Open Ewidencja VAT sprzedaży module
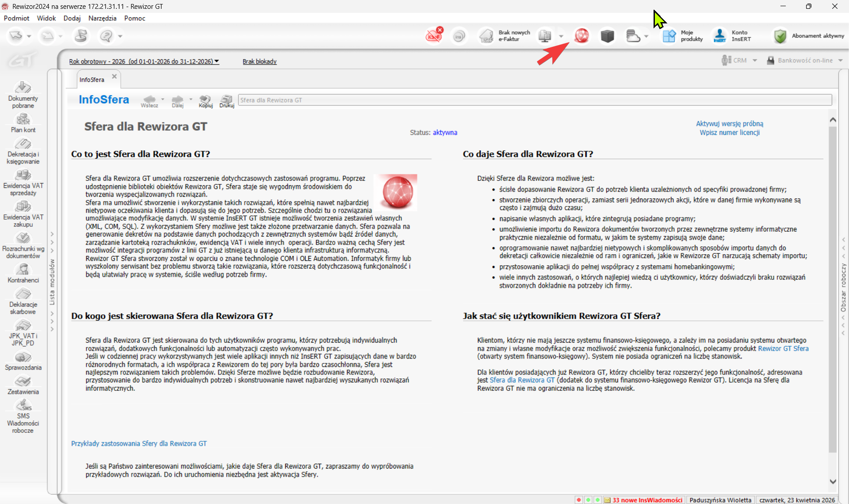849x504 pixels. click(x=23, y=183)
